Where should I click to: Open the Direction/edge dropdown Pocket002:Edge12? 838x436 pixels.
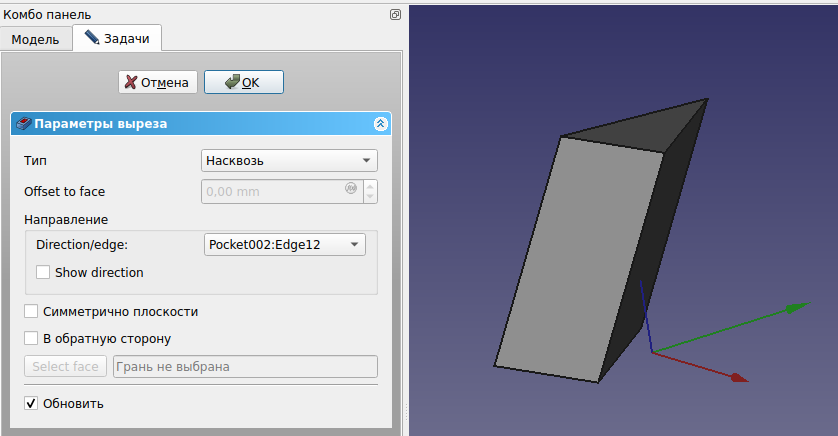click(285, 244)
